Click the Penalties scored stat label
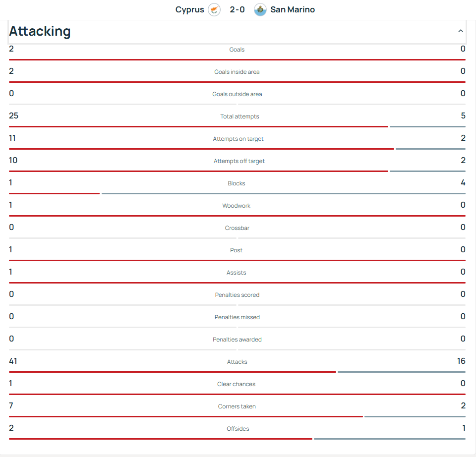The height and width of the screenshot is (457, 476). click(237, 295)
